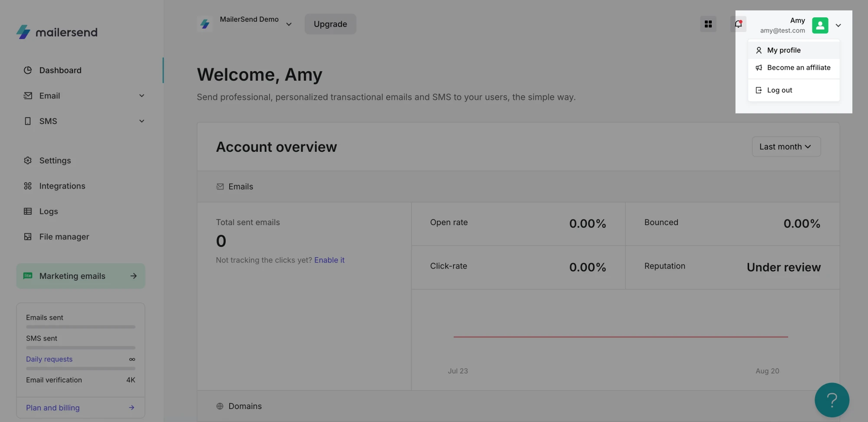This screenshot has height=422, width=868.
Task: Open Logs in the sidebar
Action: (48, 212)
